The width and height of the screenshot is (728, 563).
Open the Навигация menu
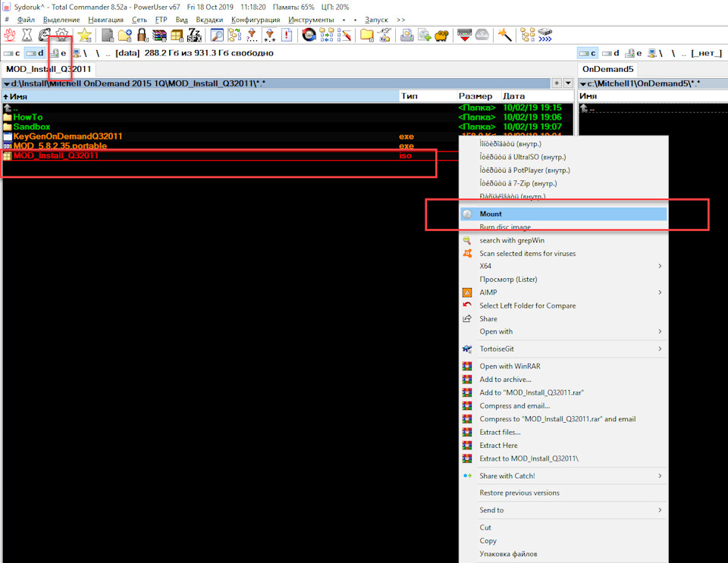[106, 20]
